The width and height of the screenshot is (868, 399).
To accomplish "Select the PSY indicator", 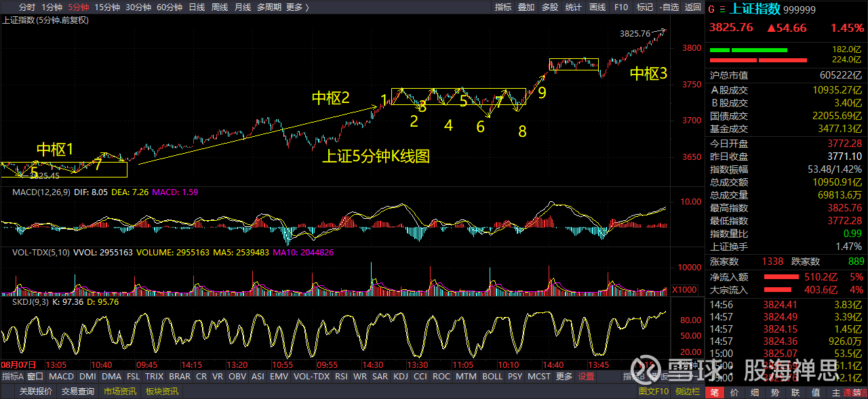I will (515, 377).
